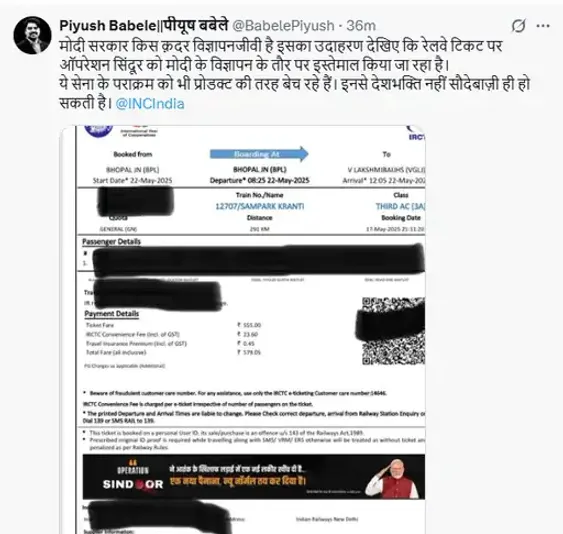Screen dimensions: 563x534
Task: Click the blue Boarding At arrow
Action: (x=259, y=154)
